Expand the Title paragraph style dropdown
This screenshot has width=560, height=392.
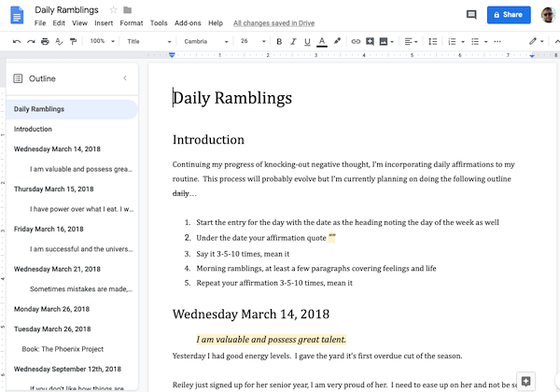pos(147,41)
